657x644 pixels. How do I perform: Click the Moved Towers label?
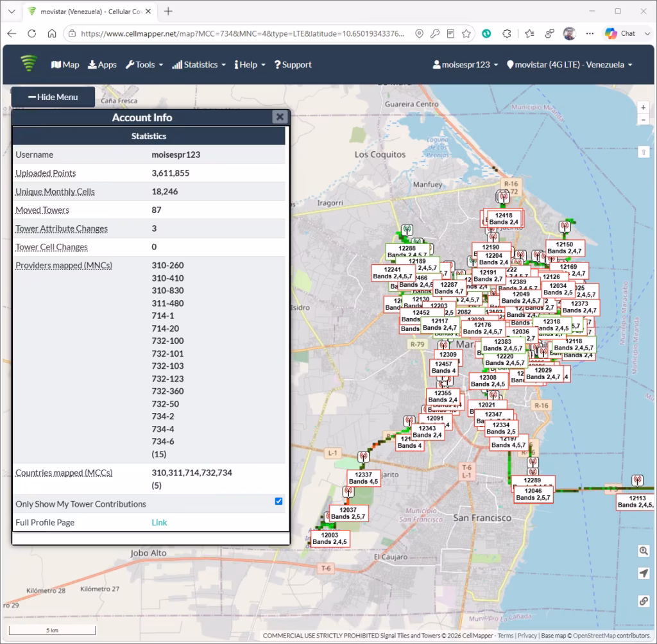pos(42,210)
